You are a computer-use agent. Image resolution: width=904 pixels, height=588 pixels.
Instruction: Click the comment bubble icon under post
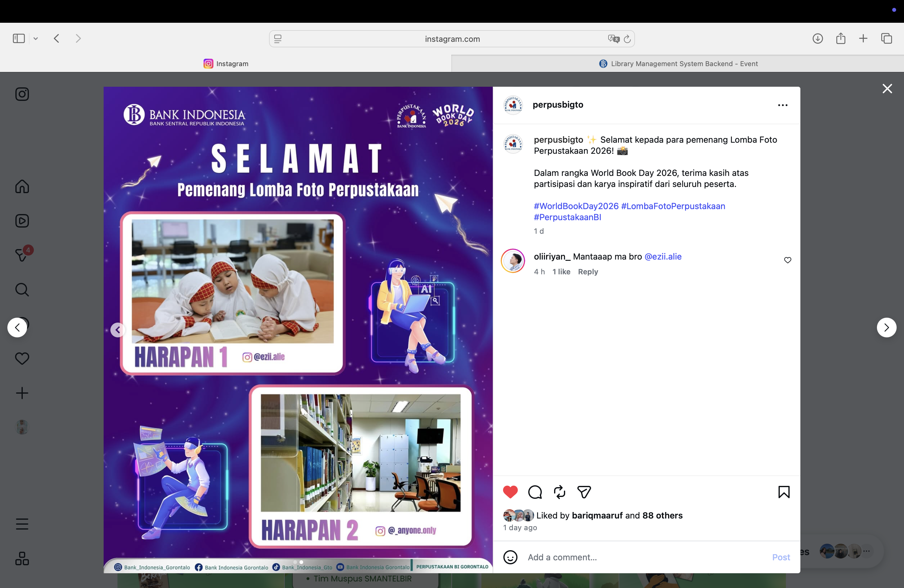(x=535, y=492)
